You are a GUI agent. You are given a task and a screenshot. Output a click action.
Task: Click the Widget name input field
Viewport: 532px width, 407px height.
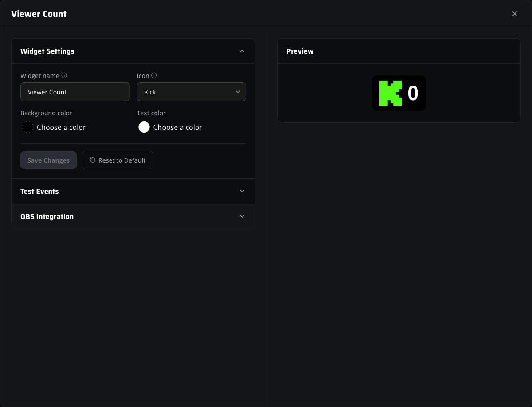(75, 92)
